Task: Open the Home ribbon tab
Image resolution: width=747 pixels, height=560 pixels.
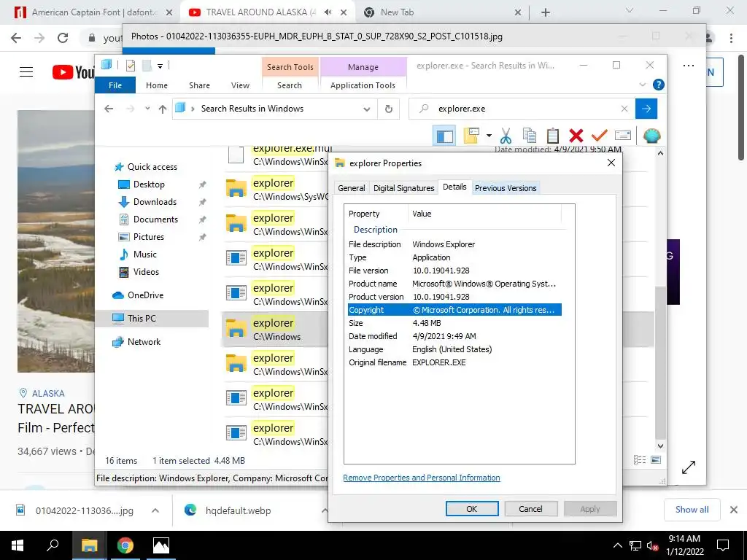Action: [157, 85]
